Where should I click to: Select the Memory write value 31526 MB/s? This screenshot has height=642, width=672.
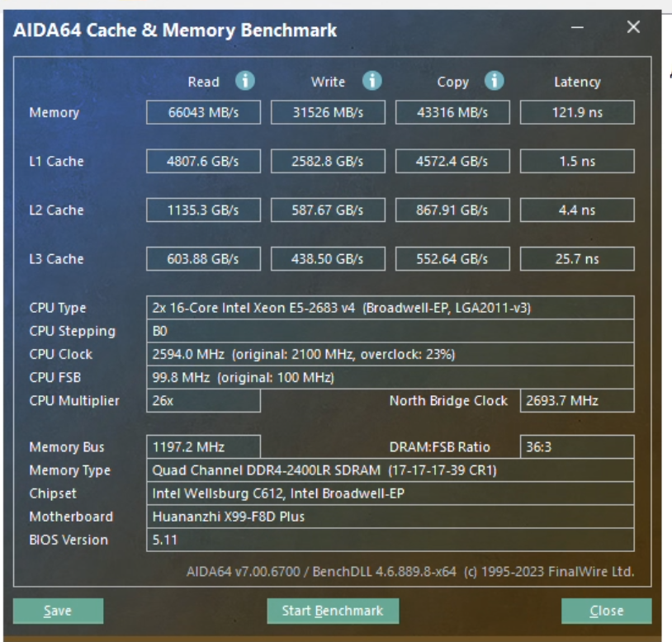[x=328, y=112]
